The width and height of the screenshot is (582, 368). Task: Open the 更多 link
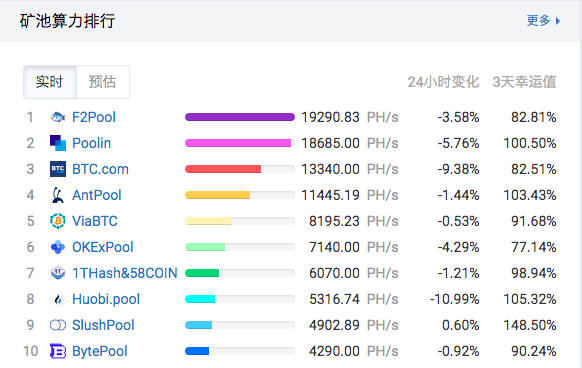click(538, 20)
